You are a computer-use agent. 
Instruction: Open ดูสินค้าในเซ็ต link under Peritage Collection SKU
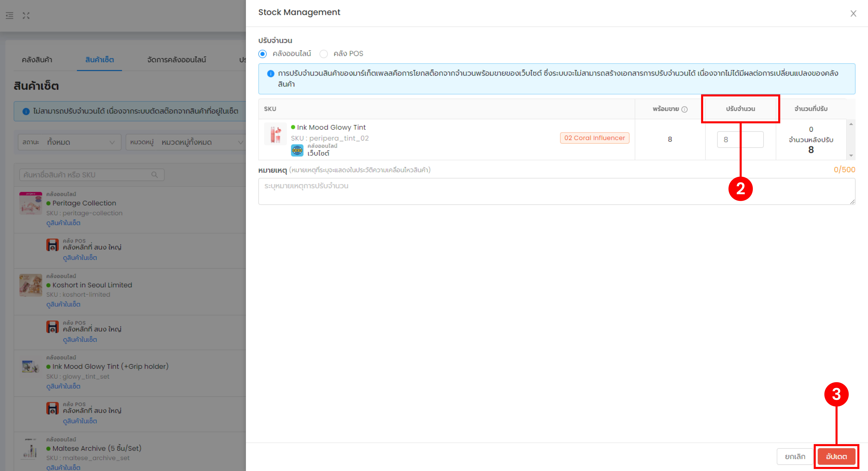pyautogui.click(x=63, y=223)
